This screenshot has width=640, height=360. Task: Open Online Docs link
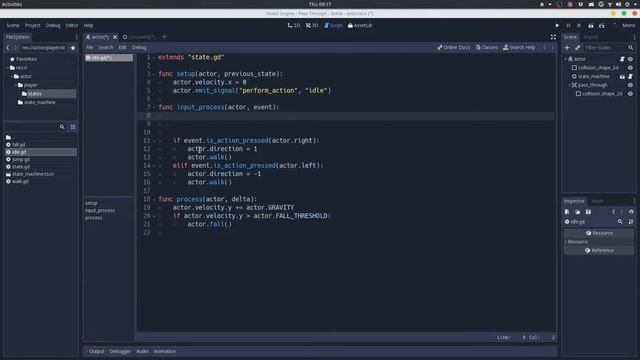(453, 47)
